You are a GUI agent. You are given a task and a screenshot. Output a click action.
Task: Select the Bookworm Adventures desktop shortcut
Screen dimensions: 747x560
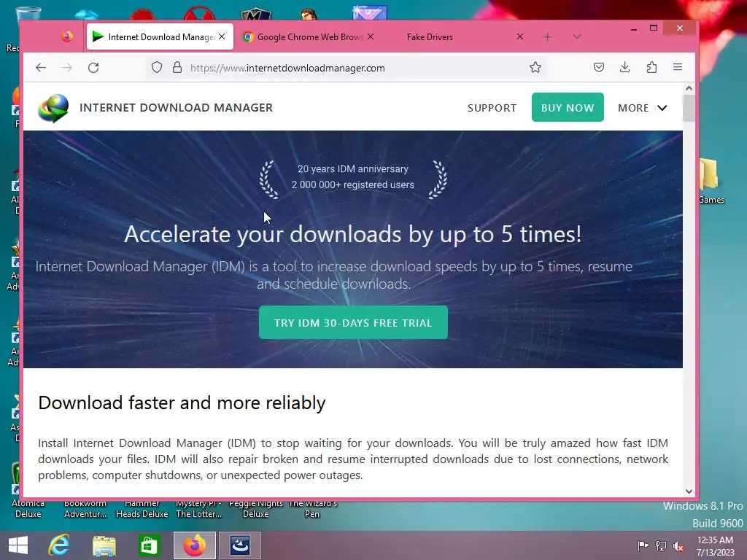click(85, 508)
